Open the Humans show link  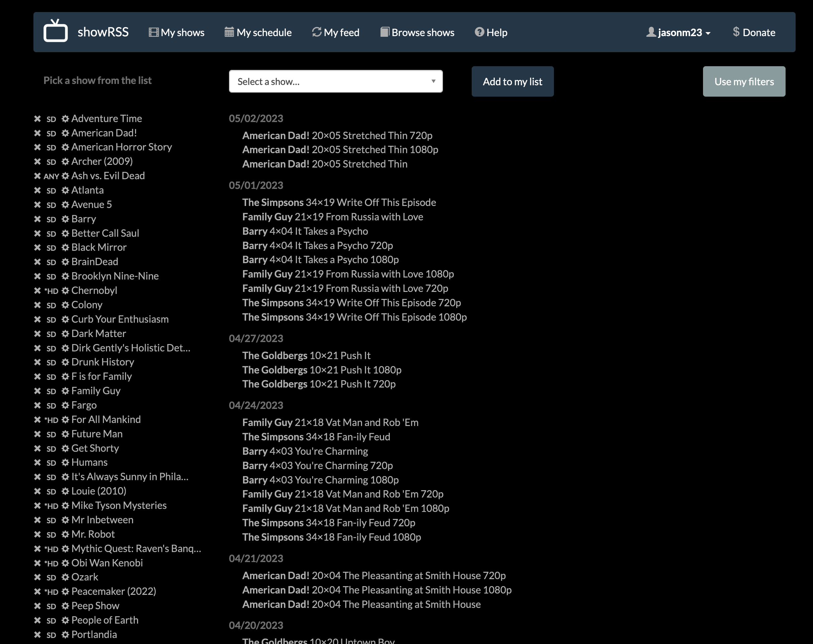(x=89, y=462)
